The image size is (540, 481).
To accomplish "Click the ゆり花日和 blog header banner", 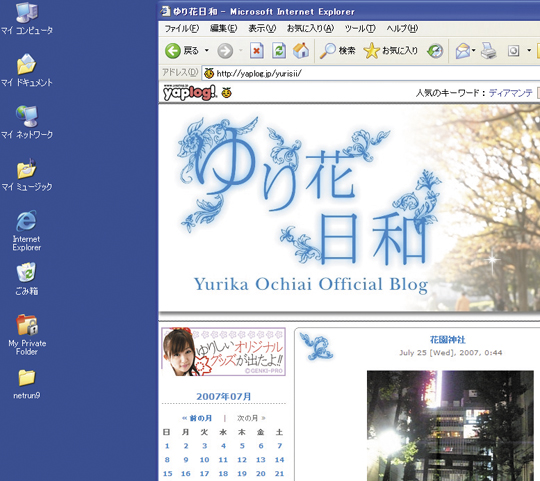I will tap(349, 208).
